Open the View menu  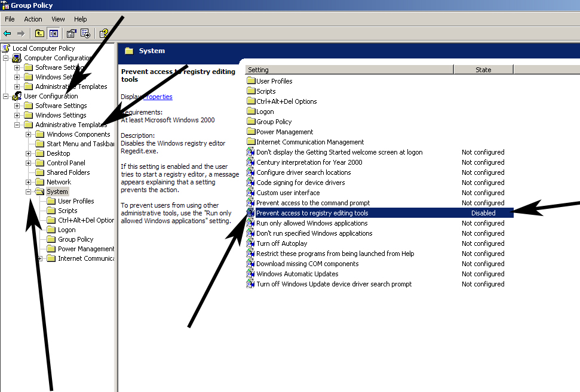click(x=58, y=19)
